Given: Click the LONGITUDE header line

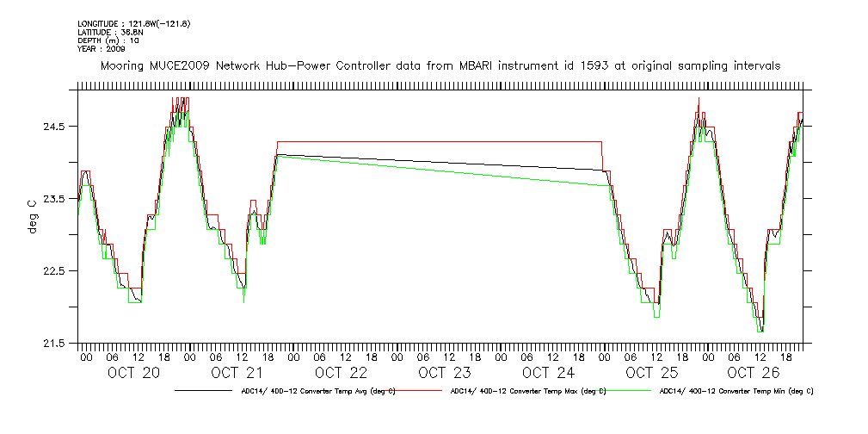Looking at the screenshot, I should click(x=133, y=23).
